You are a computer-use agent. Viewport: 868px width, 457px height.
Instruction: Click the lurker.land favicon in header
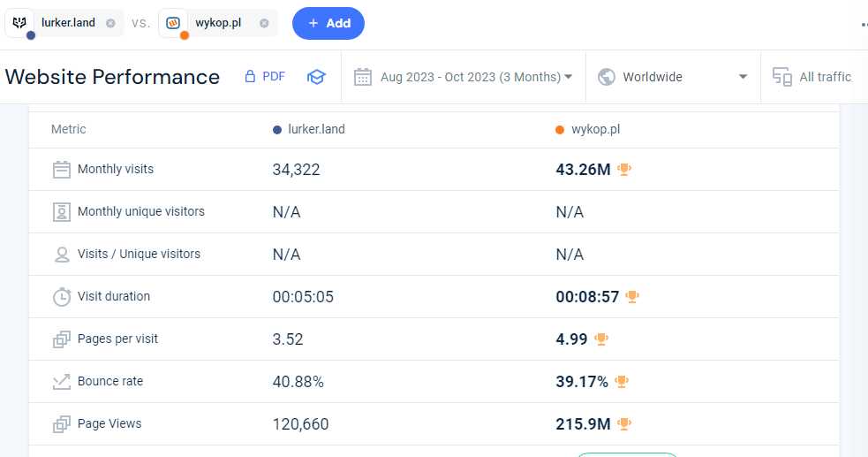click(x=20, y=23)
